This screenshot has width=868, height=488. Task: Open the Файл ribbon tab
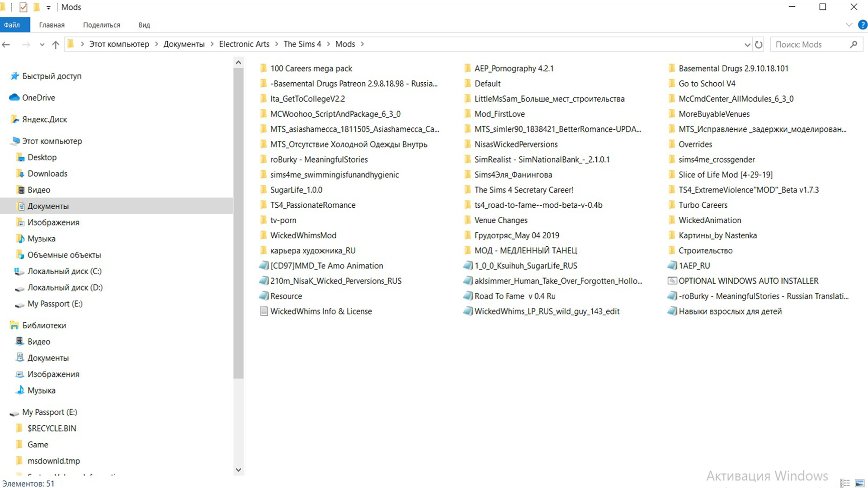coord(15,25)
